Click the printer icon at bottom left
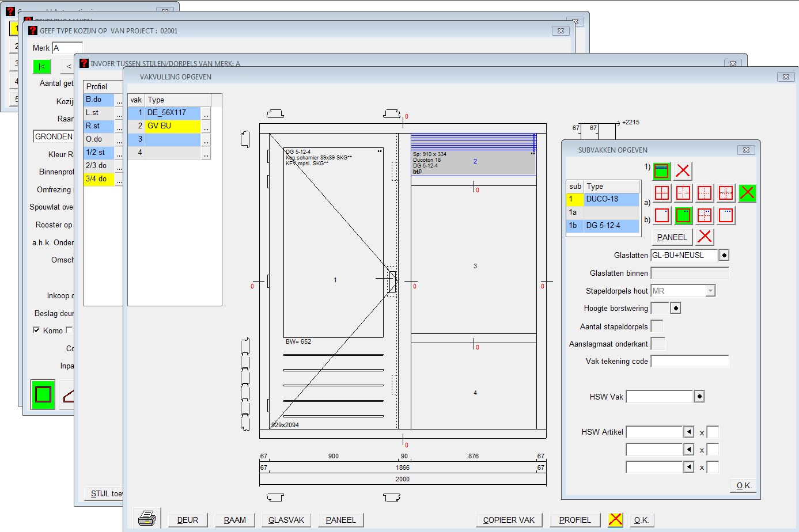This screenshot has width=799, height=532. 147,518
